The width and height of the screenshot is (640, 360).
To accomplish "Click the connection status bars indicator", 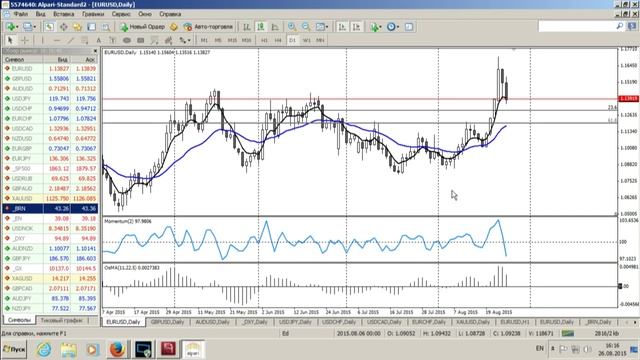I will 567,333.
